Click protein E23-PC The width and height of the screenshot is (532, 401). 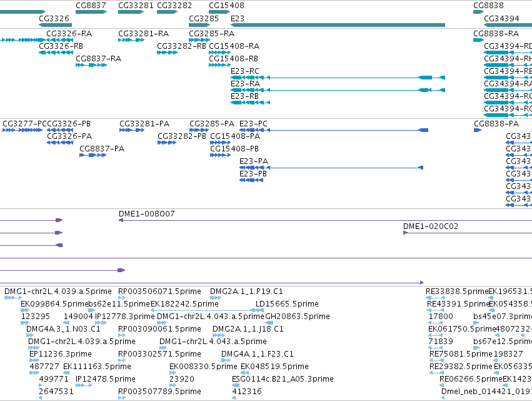pyautogui.click(x=334, y=130)
